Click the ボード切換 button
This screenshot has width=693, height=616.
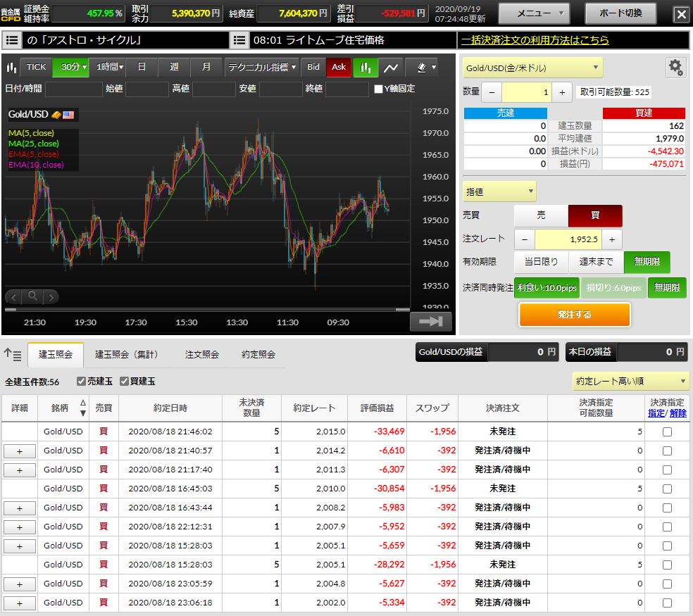(620, 13)
